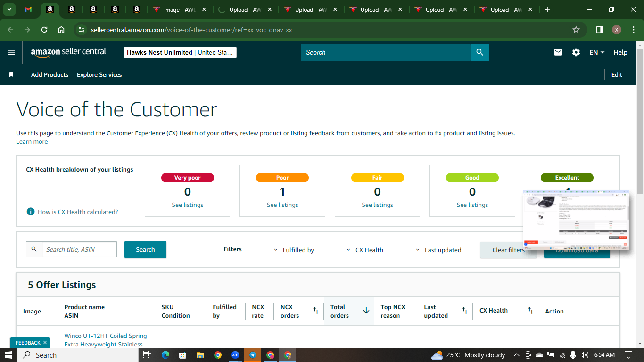
Task: Open Zoom from the taskbar
Action: click(x=235, y=355)
